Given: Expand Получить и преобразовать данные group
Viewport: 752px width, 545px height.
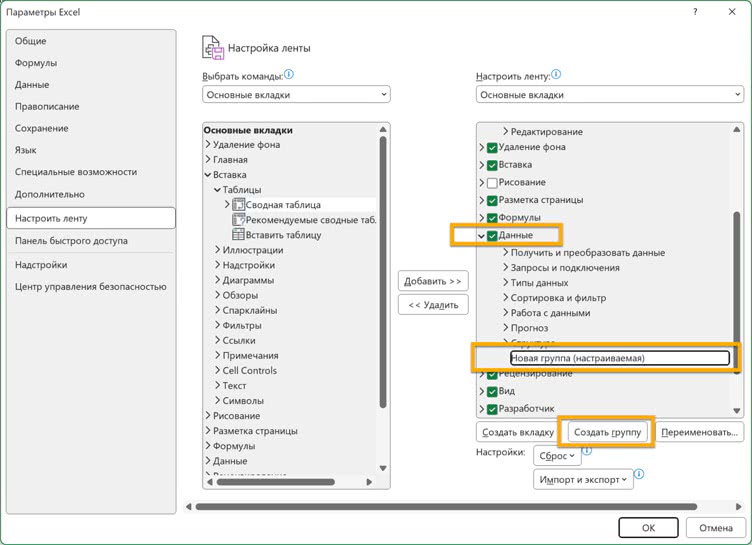Looking at the screenshot, I should click(505, 252).
